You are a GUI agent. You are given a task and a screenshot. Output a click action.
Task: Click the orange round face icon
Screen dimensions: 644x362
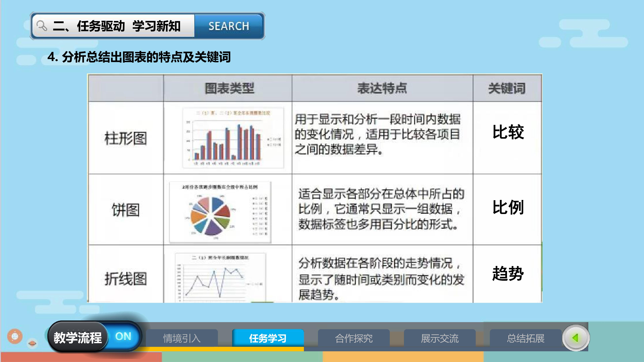coord(15,336)
